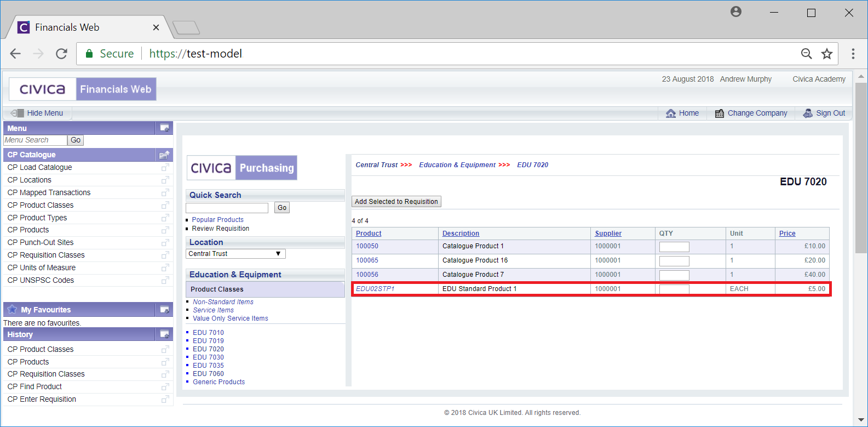Select the EDU 7030 product class link
Viewport: 868px width, 427px height.
coord(209,357)
